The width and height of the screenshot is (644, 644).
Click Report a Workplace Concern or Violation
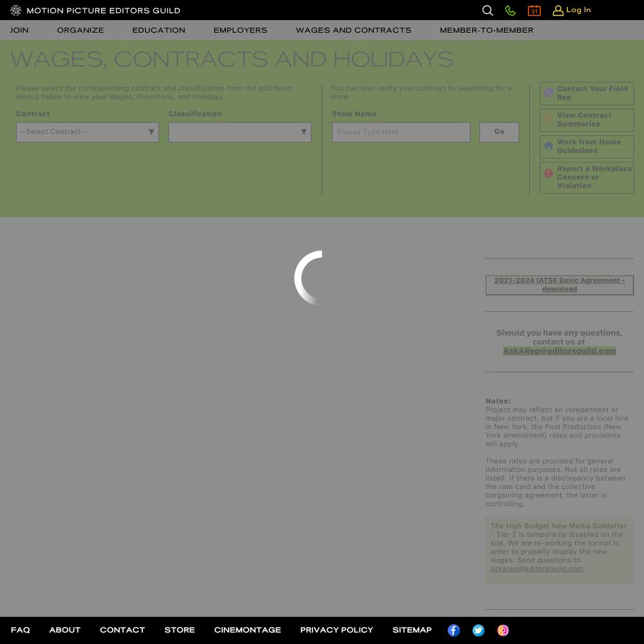587,177
